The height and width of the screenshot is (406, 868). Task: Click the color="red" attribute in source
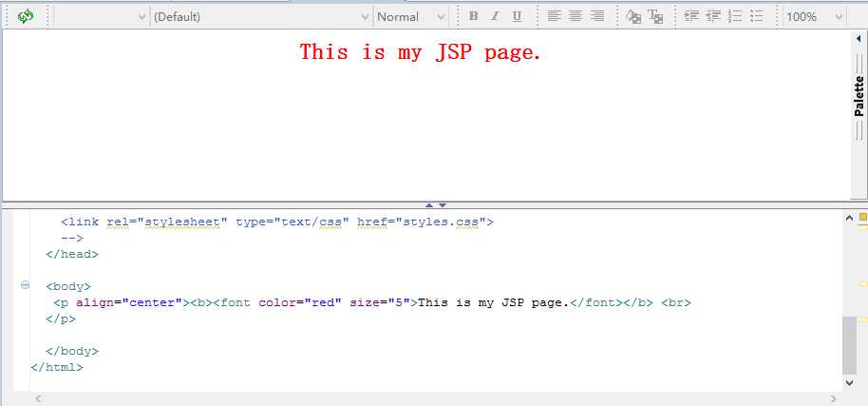300,303
